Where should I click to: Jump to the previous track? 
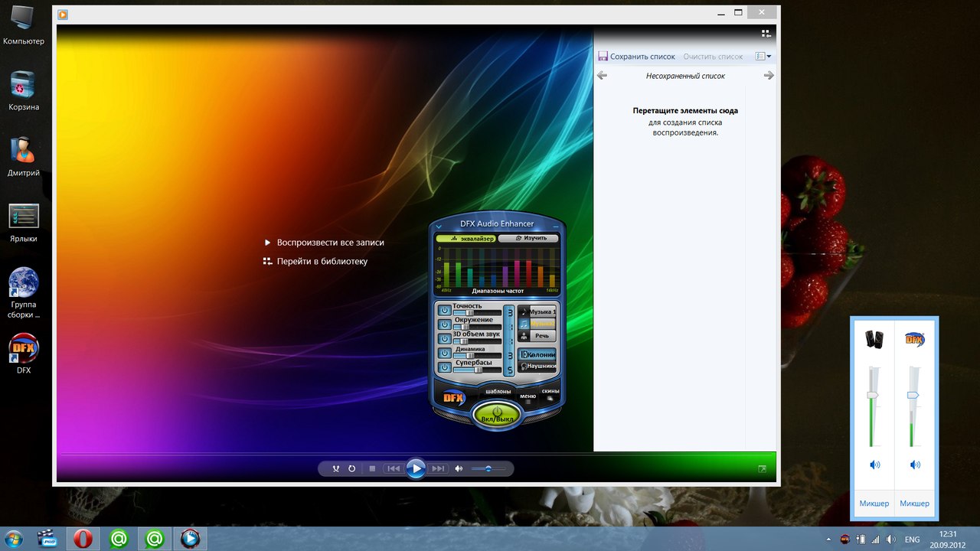(393, 468)
